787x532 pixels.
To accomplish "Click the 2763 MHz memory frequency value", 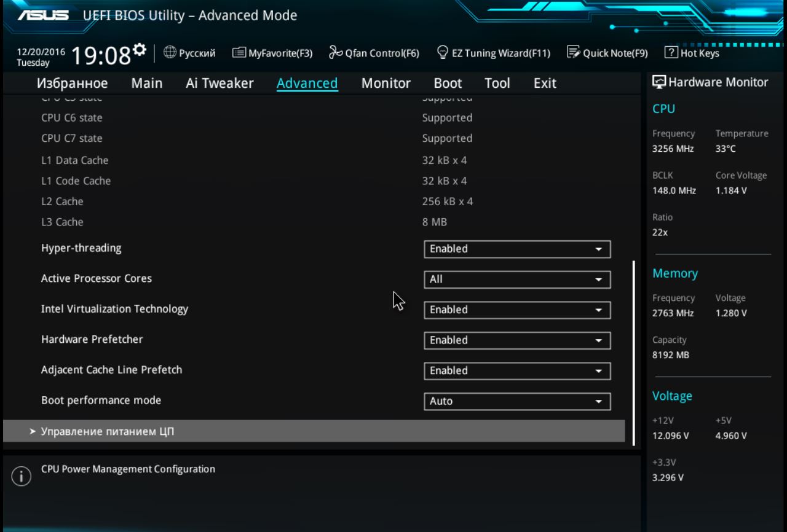I will pos(673,313).
